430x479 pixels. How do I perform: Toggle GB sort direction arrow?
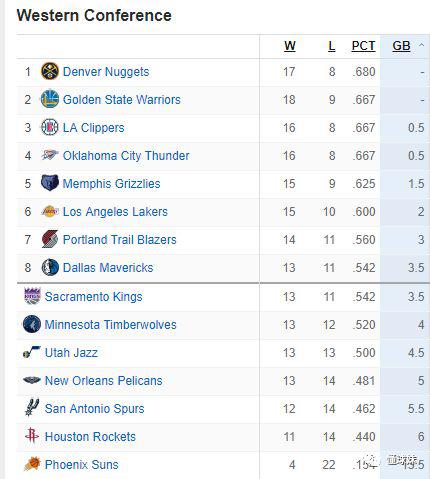pyautogui.click(x=421, y=45)
